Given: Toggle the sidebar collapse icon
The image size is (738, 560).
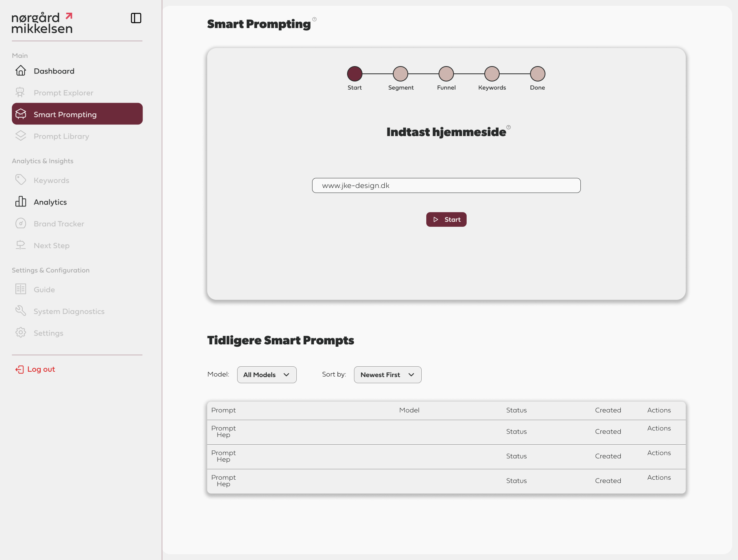Looking at the screenshot, I should pyautogui.click(x=136, y=18).
